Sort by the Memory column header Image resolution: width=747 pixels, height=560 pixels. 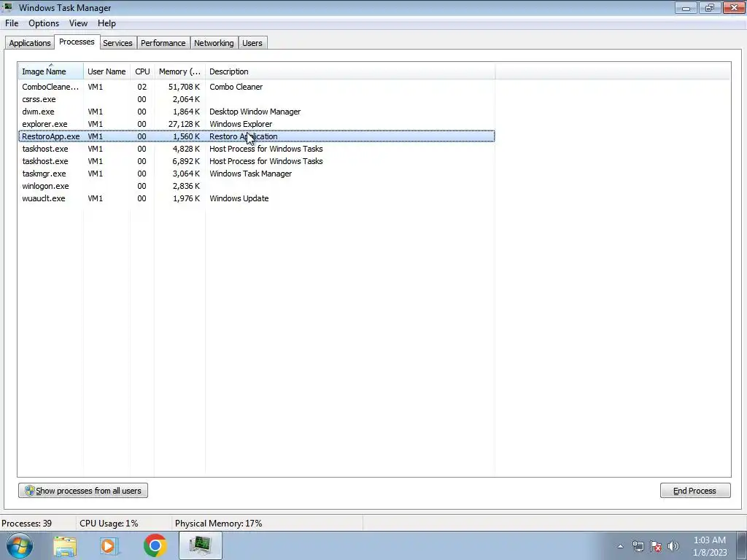pos(179,71)
